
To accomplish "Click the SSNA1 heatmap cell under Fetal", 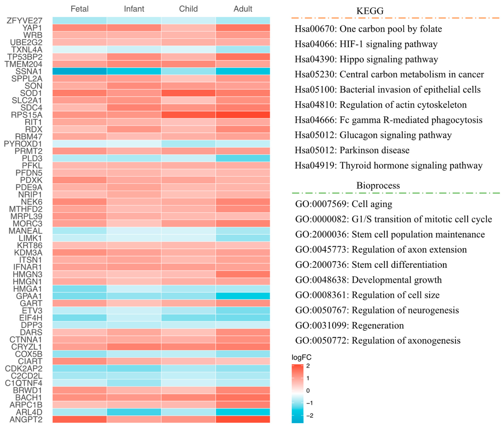I will click(79, 71).
